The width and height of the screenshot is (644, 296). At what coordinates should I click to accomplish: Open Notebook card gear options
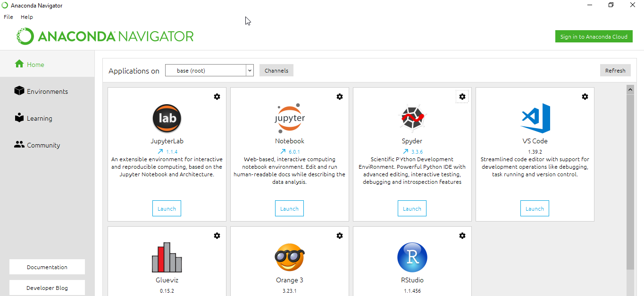[x=340, y=97]
